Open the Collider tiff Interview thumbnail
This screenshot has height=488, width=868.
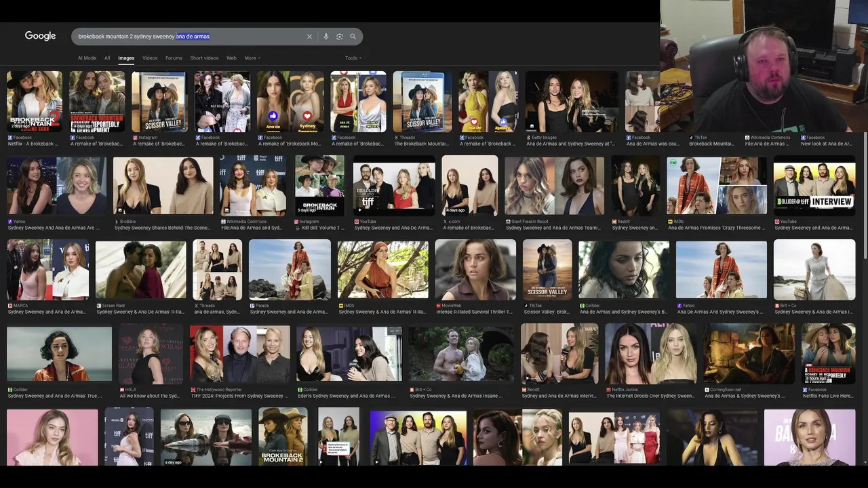[x=814, y=186]
